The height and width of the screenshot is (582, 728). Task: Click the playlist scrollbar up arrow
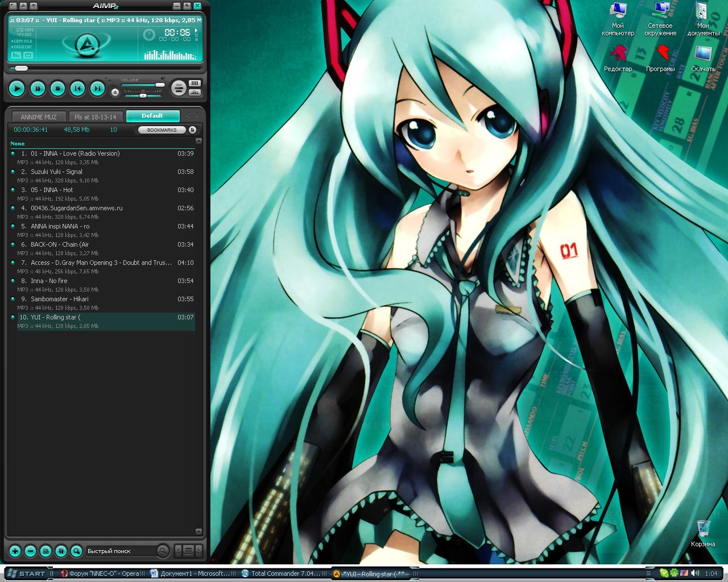(x=198, y=141)
